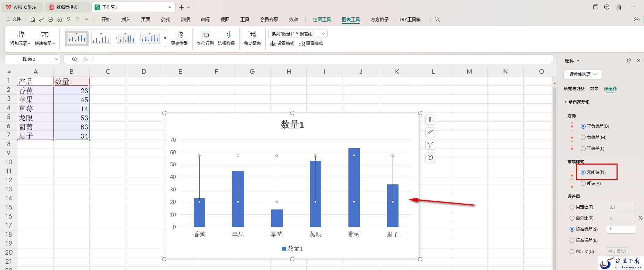Select 标准偏差(S) error amount
644x270 pixels.
[x=583, y=229]
